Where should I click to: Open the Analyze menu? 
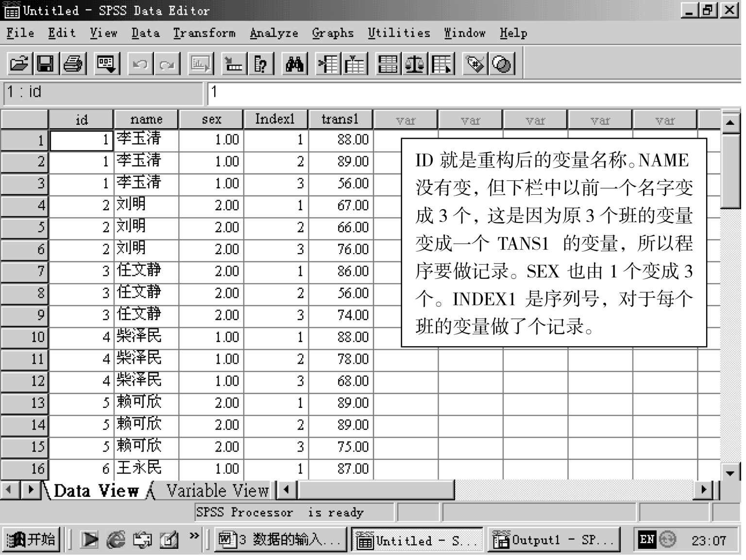coord(274,33)
